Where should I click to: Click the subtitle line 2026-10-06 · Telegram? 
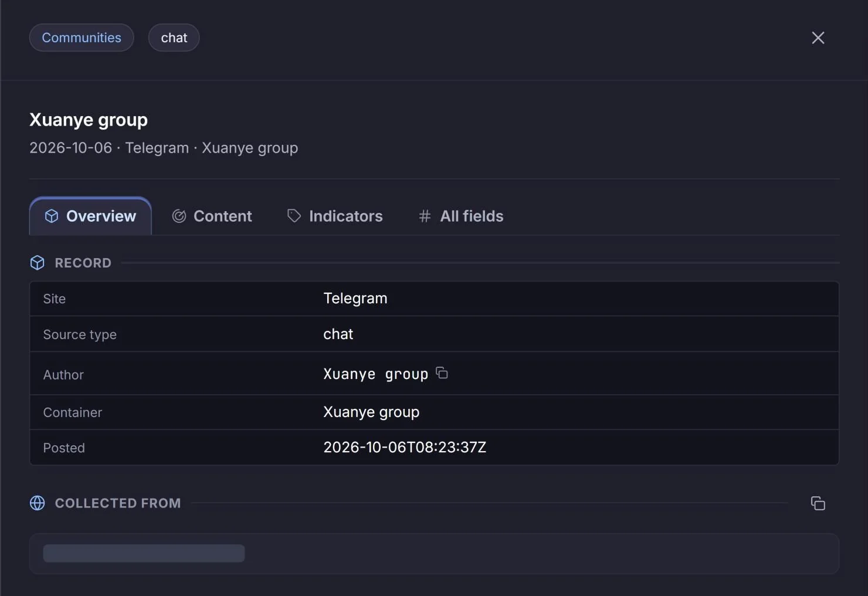[164, 148]
